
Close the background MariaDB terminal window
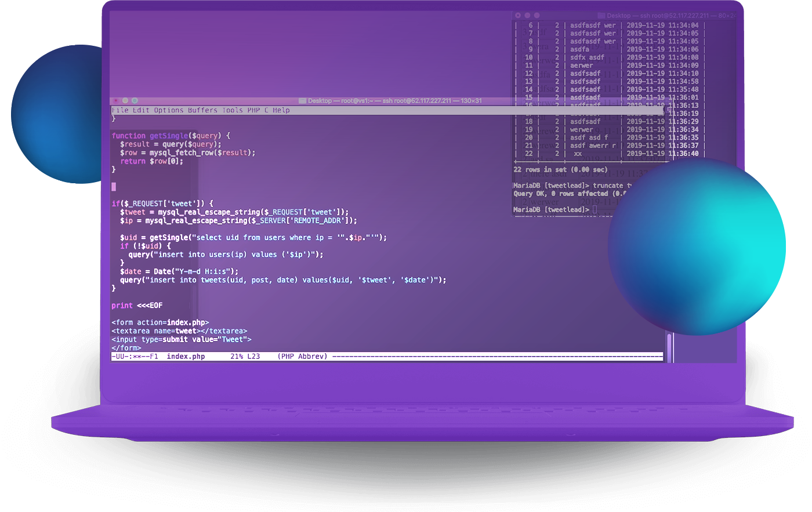tap(518, 15)
